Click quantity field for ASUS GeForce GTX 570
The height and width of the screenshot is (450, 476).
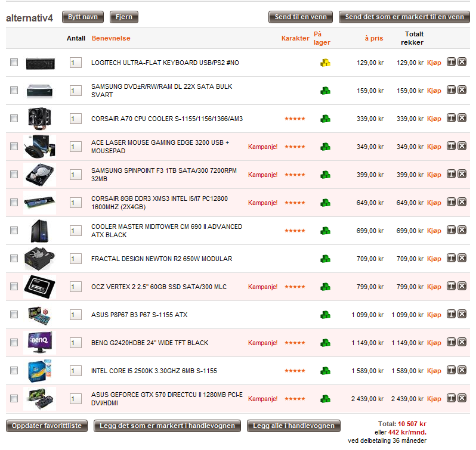[x=76, y=399]
